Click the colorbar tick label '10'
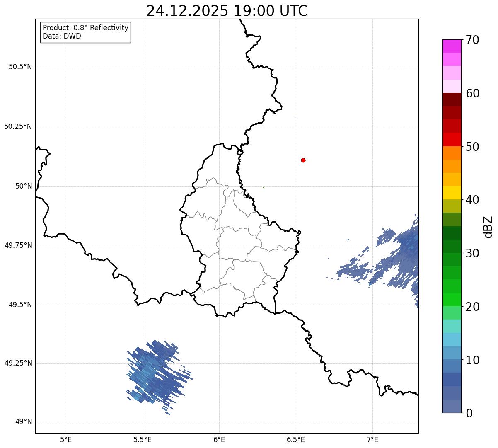 coord(472,360)
